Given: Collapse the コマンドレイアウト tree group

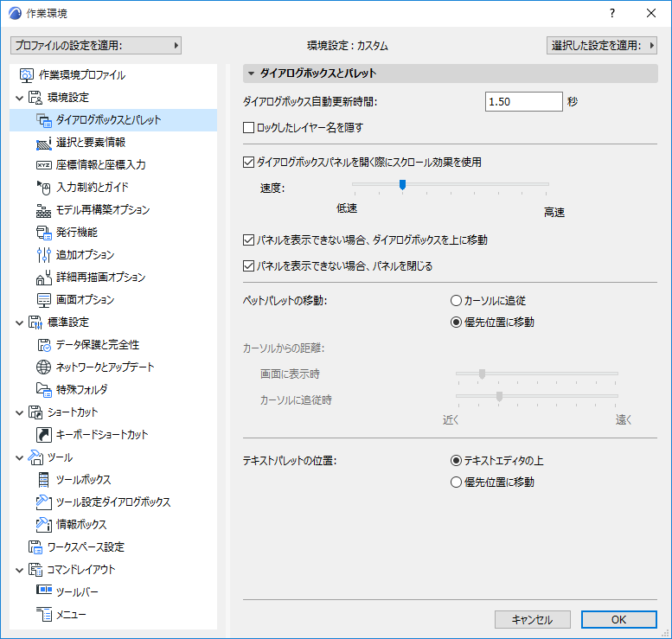Looking at the screenshot, I should 19,571.
